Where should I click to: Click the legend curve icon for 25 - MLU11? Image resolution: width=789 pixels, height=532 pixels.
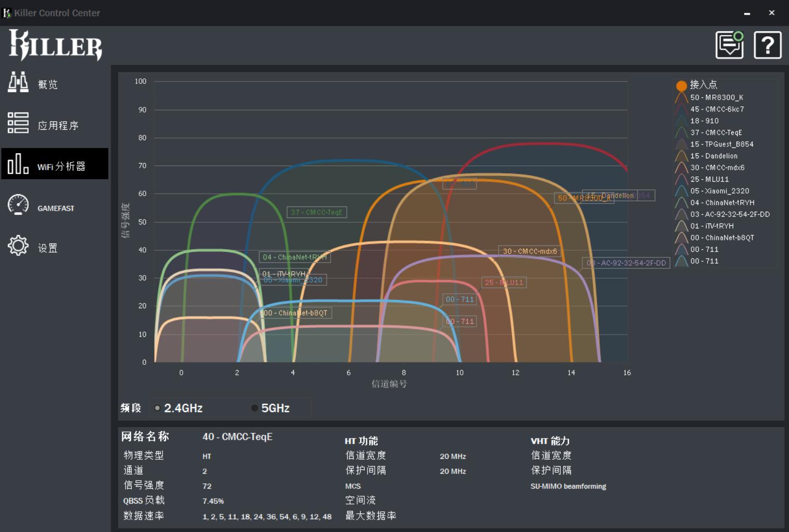(x=682, y=180)
